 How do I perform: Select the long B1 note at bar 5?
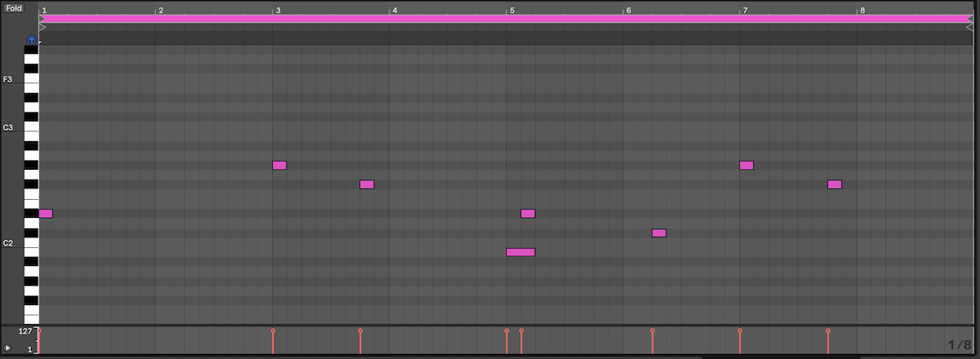point(520,252)
